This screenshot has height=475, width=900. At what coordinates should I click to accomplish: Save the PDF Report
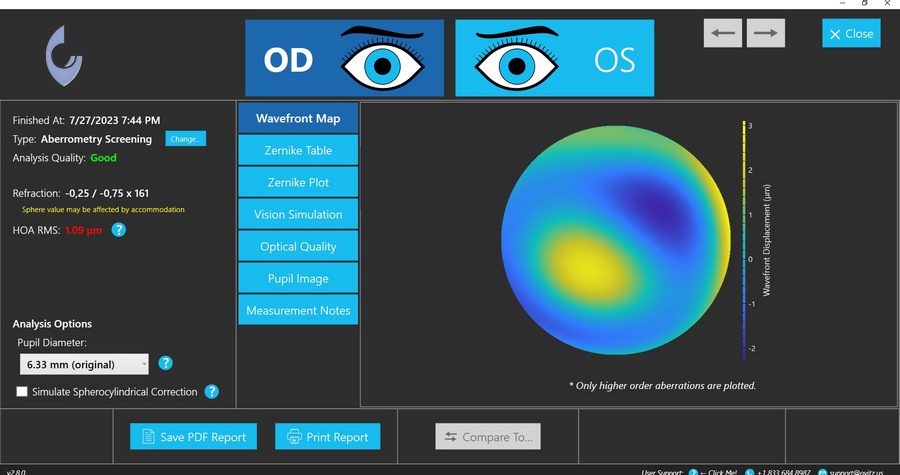pyautogui.click(x=194, y=436)
